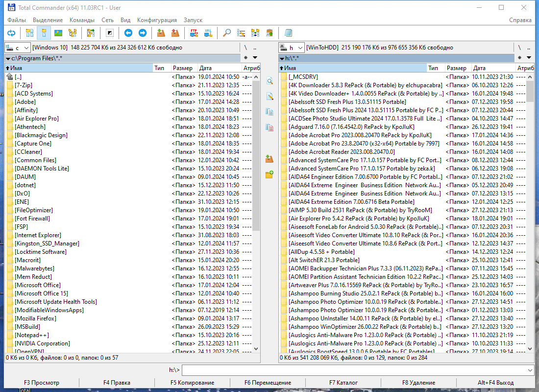Click the refresh panel toolbar icon
539x392 pixels.
11,33
